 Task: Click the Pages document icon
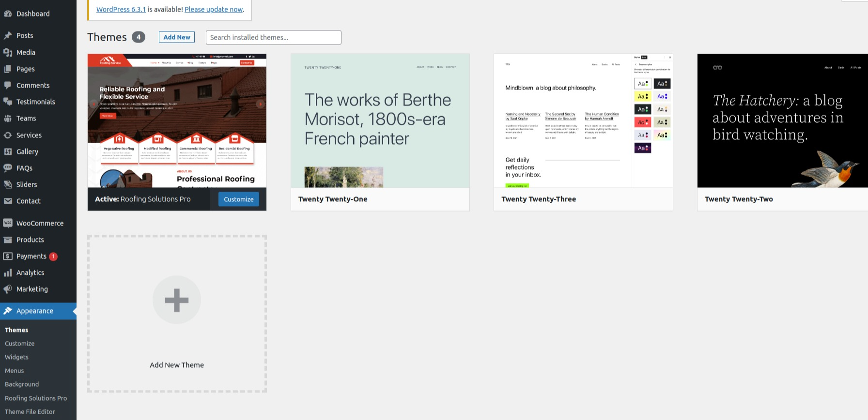click(8, 69)
